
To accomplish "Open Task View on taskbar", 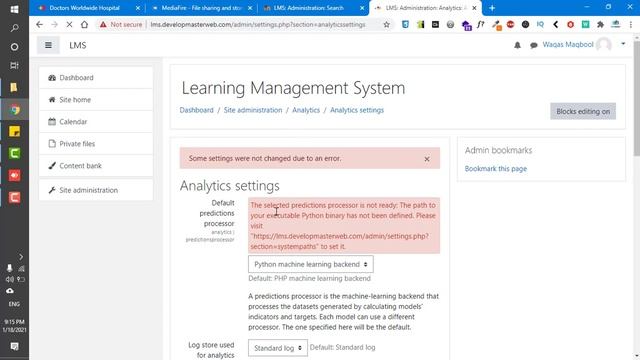I will click(14, 65).
